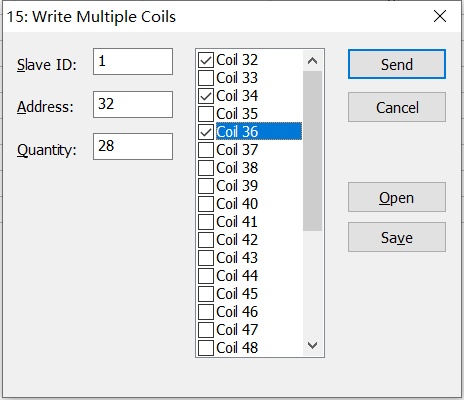Cancel the Write Multiple Coils dialog
464x400 pixels.
click(397, 107)
